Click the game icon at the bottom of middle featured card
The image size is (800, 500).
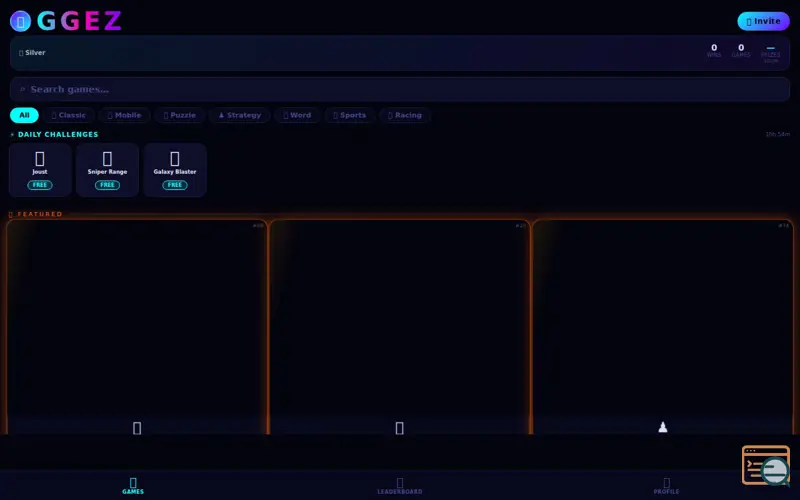click(x=399, y=428)
